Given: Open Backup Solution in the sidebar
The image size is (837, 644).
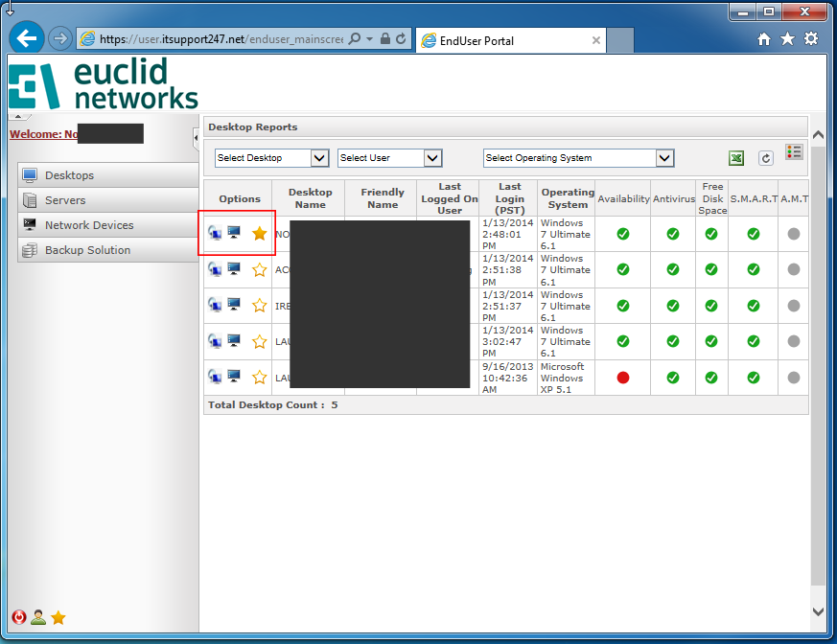Looking at the screenshot, I should pyautogui.click(x=108, y=250).
